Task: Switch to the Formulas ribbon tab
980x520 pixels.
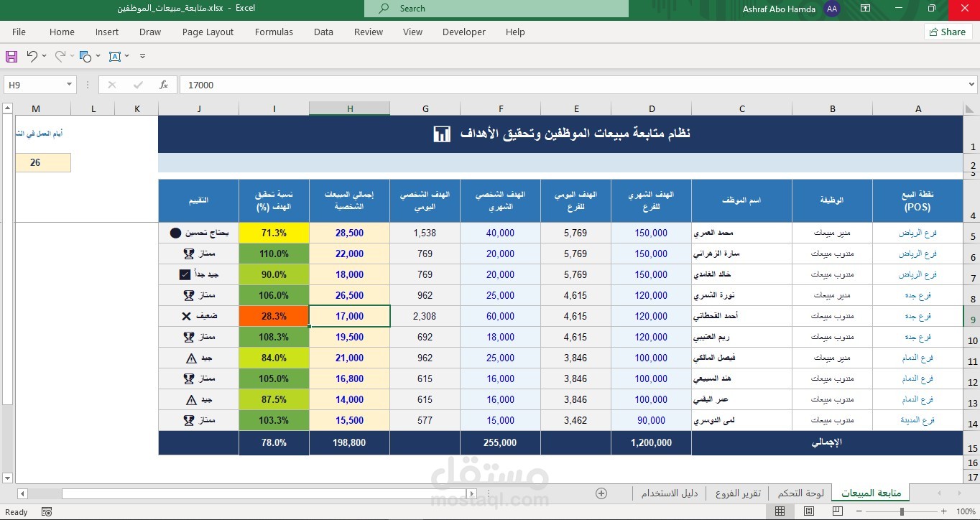Action: pos(274,32)
